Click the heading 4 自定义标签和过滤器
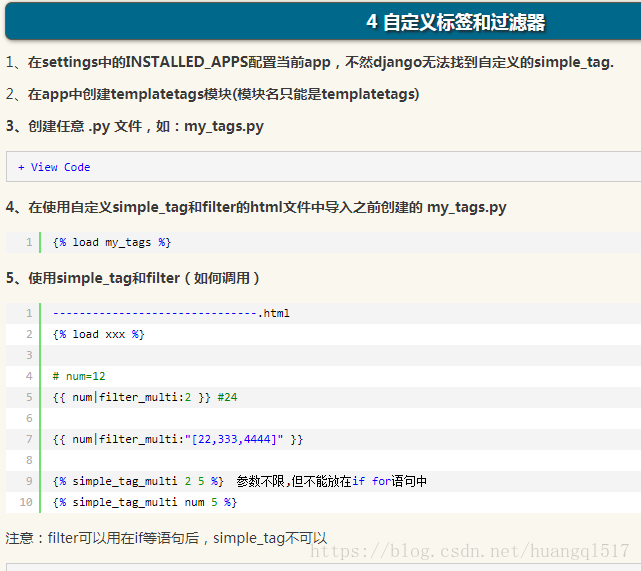Screen dimensions: 641x571 [455, 22]
